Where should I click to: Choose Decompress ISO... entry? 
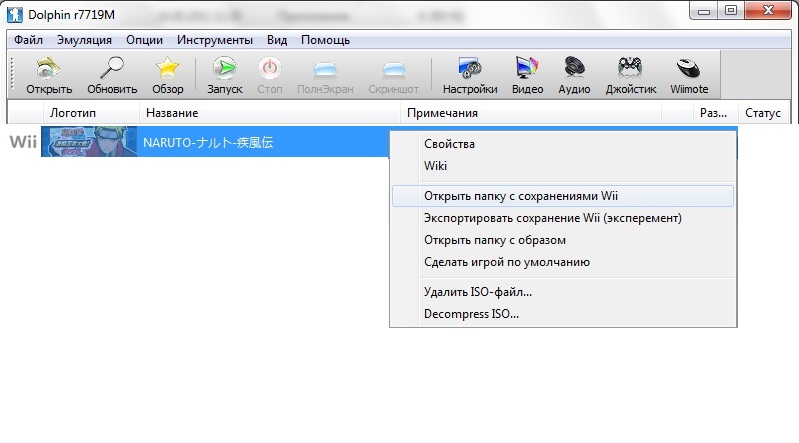(x=563, y=314)
